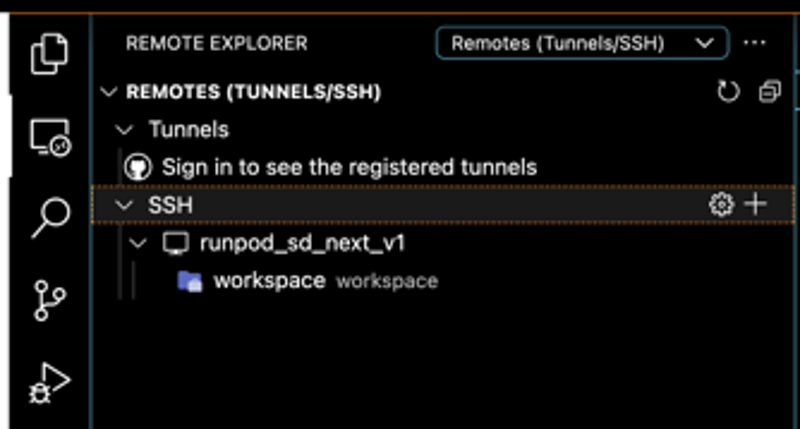Collapse the SSH tree node chevron
This screenshot has width=800, height=429.
(x=124, y=206)
